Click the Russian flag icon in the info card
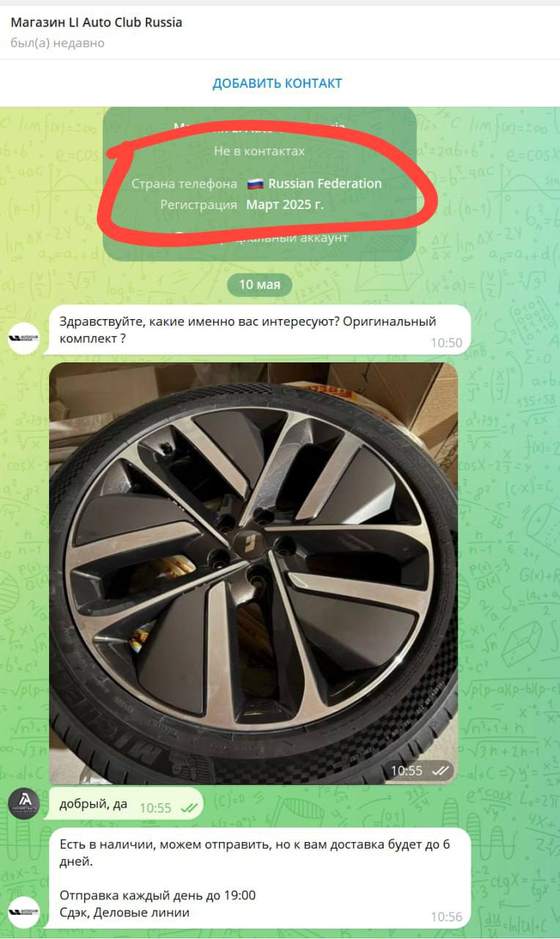 point(255,183)
